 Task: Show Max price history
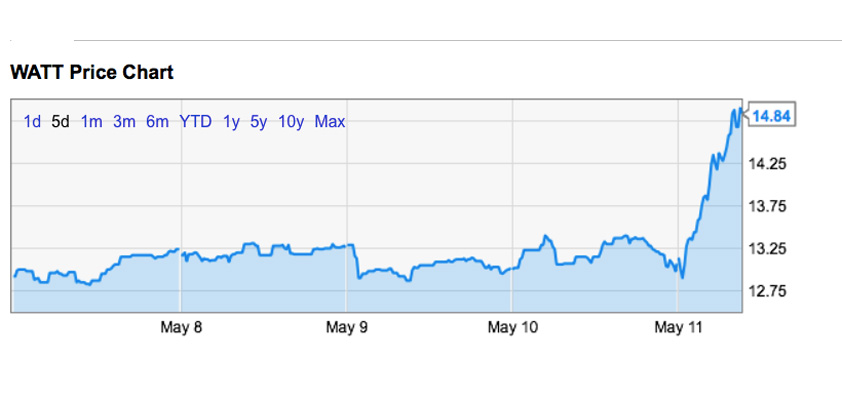(x=330, y=122)
